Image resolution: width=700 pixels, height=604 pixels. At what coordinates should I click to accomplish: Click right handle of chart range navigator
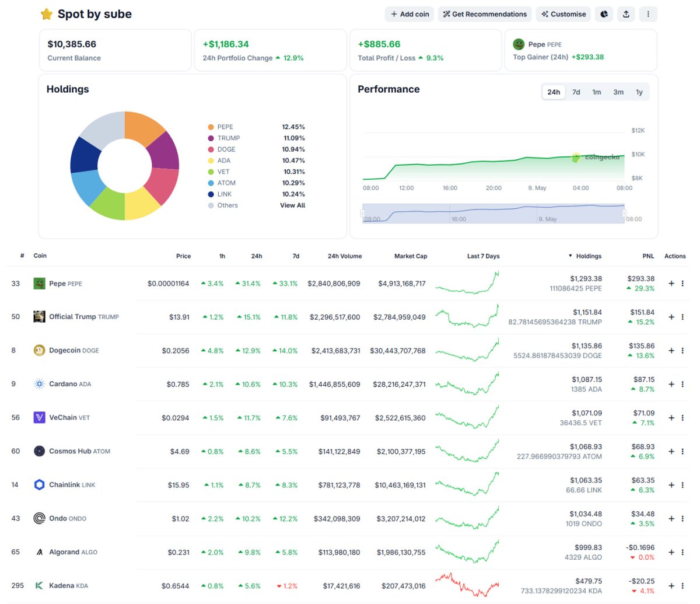pos(624,214)
